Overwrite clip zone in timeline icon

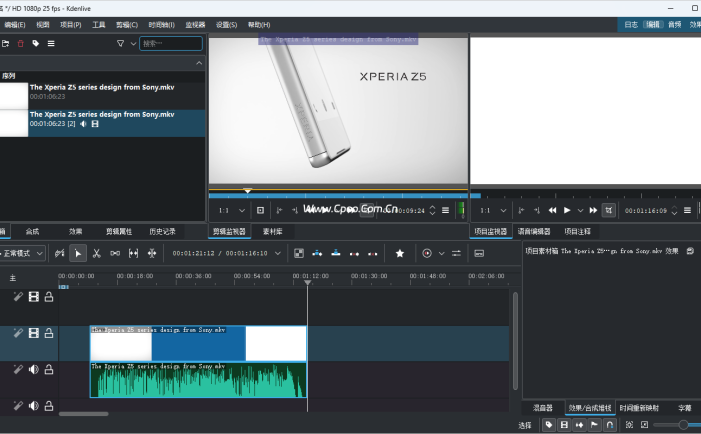(x=336, y=253)
